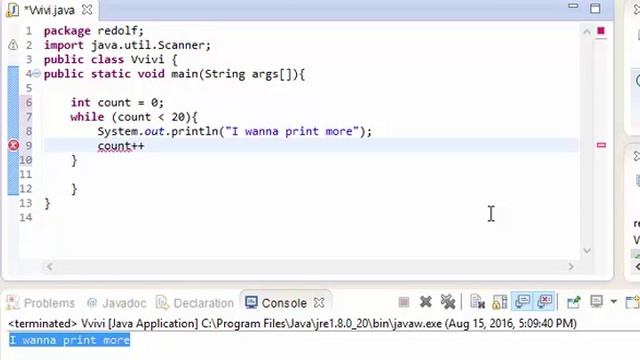
Task: Switch to the Javadoc tab
Action: [x=116, y=303]
